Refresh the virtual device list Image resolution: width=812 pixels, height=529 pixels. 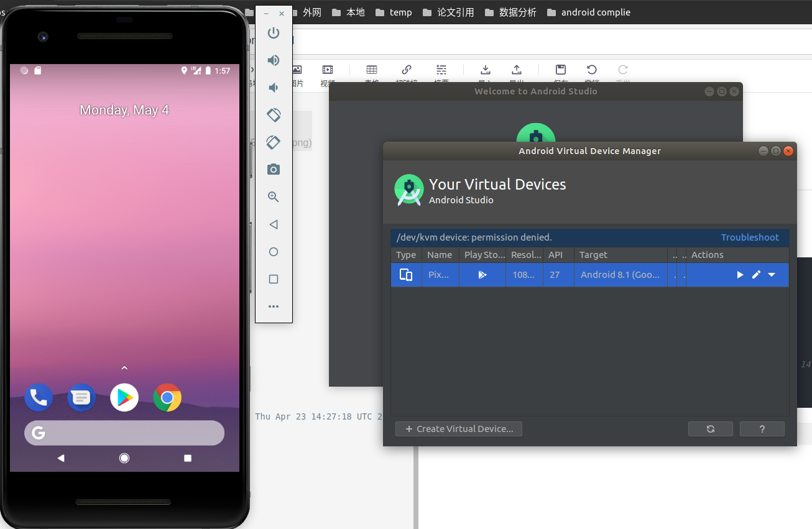click(711, 429)
